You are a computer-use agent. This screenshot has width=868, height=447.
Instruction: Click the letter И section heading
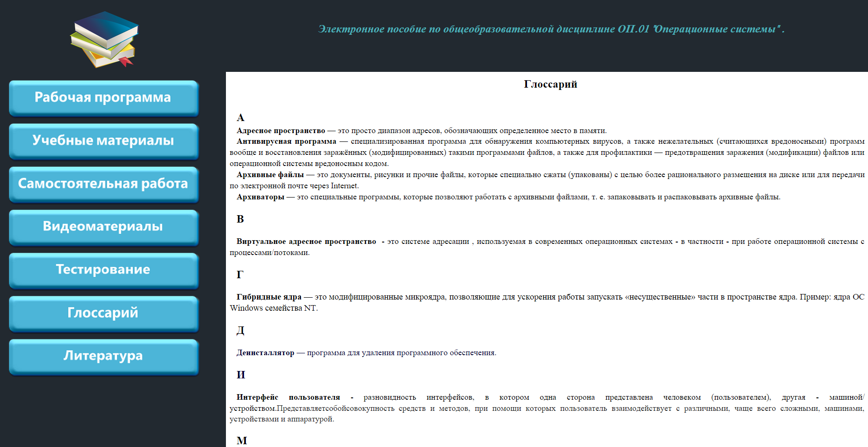(241, 375)
